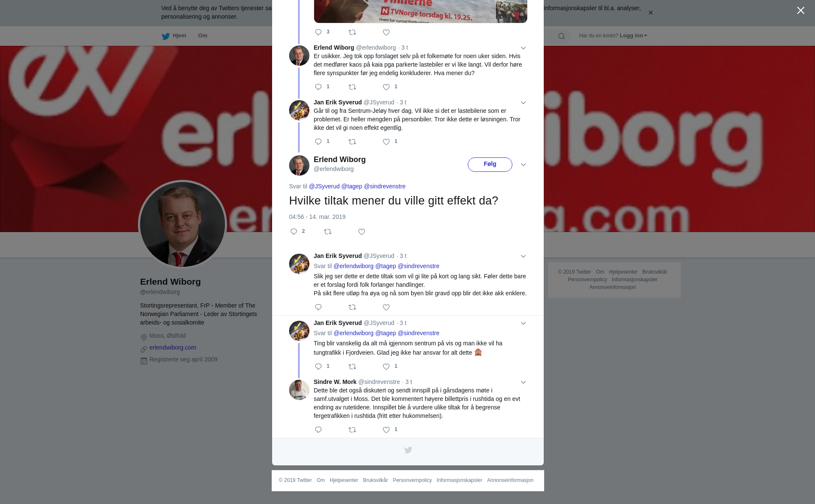Expand options chevron next to Følg button

(x=523, y=165)
